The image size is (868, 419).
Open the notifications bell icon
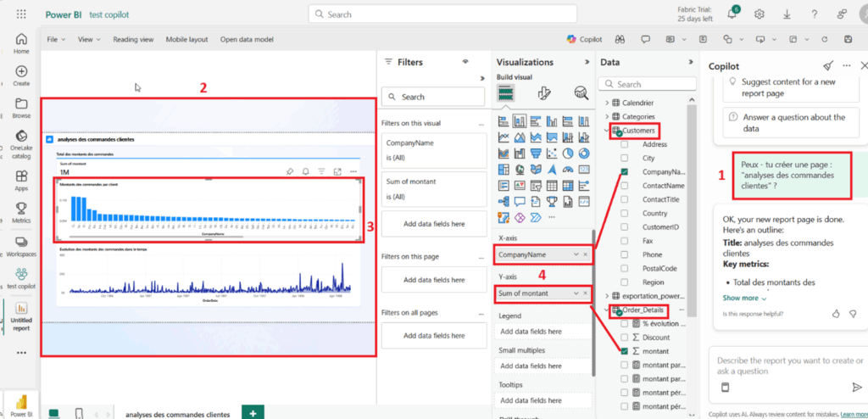(732, 14)
